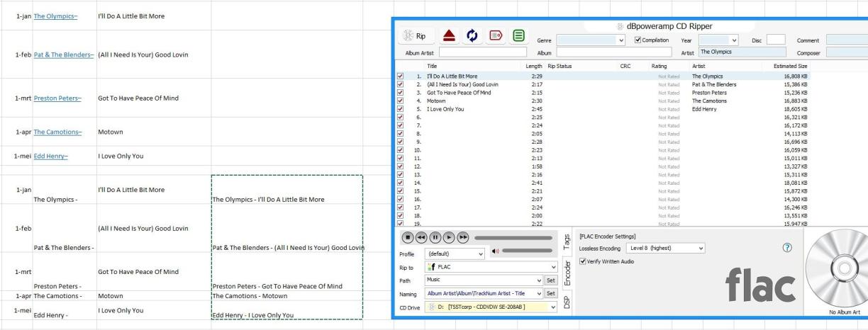Pause playback in the CD Ripper player
868x330 pixels.
[x=434, y=237]
